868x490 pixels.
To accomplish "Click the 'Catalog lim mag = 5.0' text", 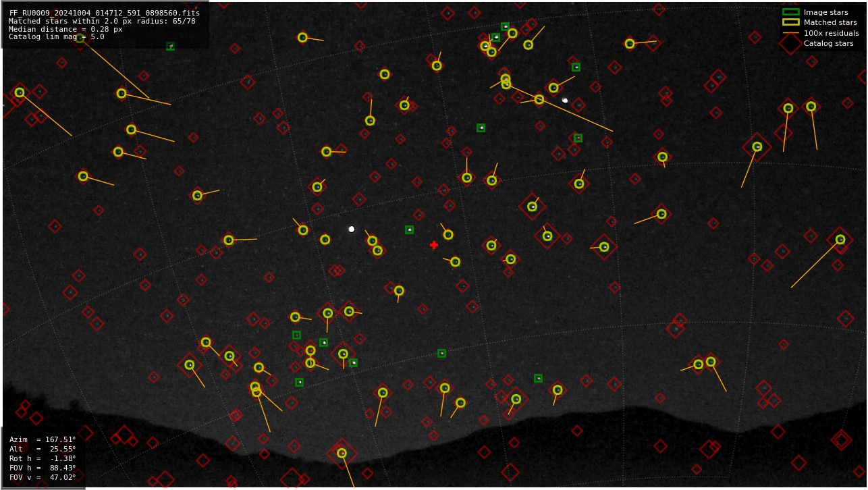I will pyautogui.click(x=57, y=37).
